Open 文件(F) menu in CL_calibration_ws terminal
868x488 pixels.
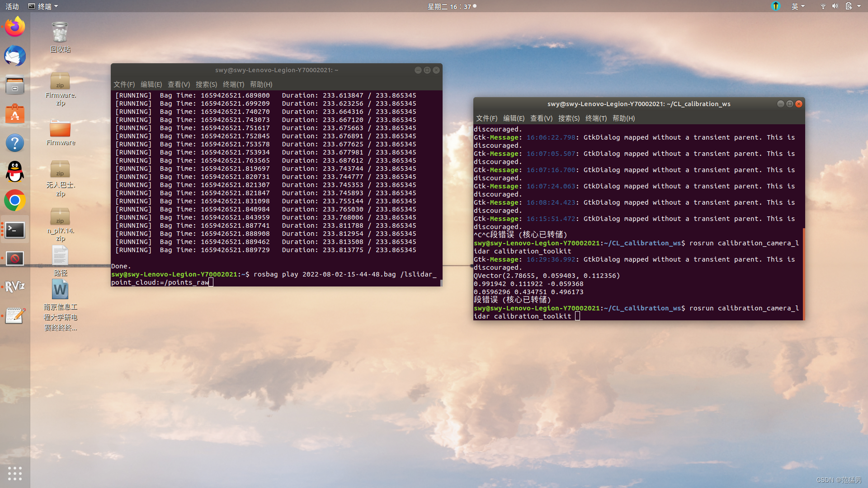click(x=487, y=118)
